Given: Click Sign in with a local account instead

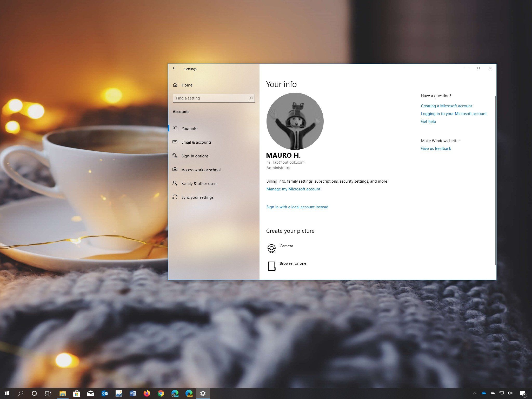Looking at the screenshot, I should [x=297, y=207].
